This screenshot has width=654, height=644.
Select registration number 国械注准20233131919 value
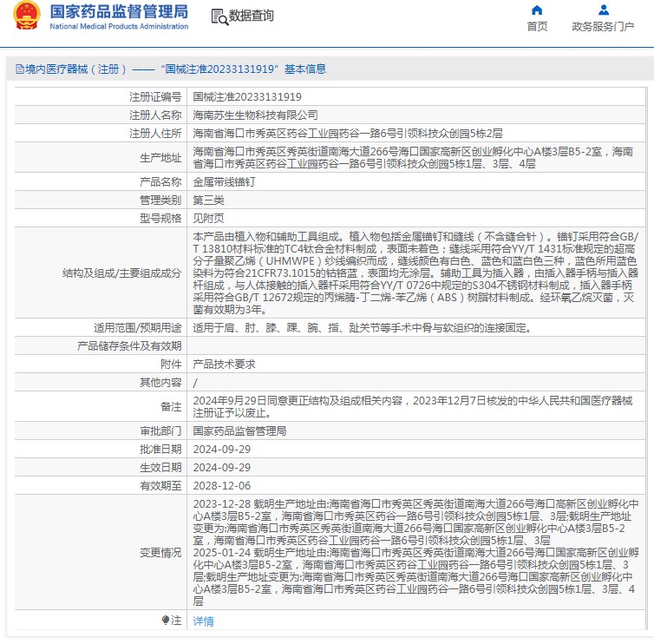tap(247, 97)
